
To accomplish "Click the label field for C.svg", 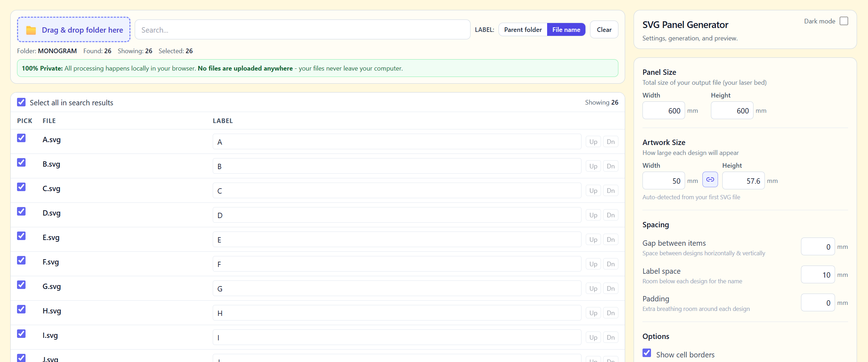I will pyautogui.click(x=396, y=191).
